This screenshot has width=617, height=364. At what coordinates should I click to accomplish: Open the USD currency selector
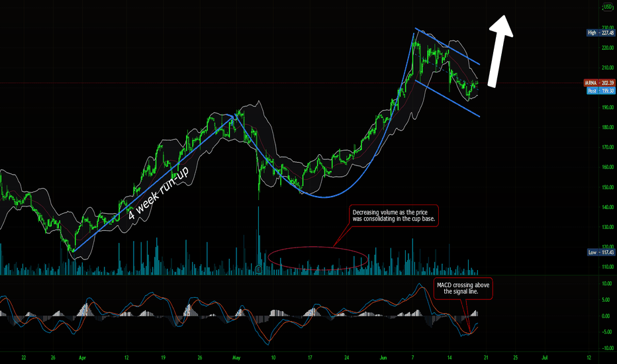(608, 7)
